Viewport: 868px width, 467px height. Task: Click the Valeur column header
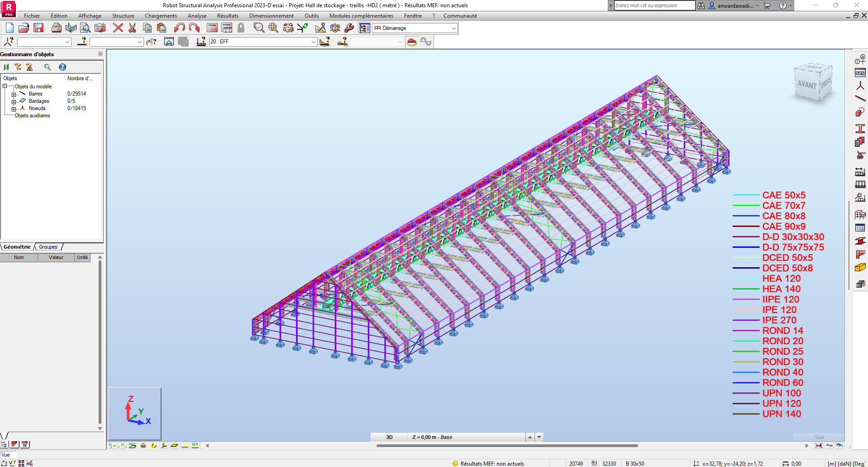(56, 257)
